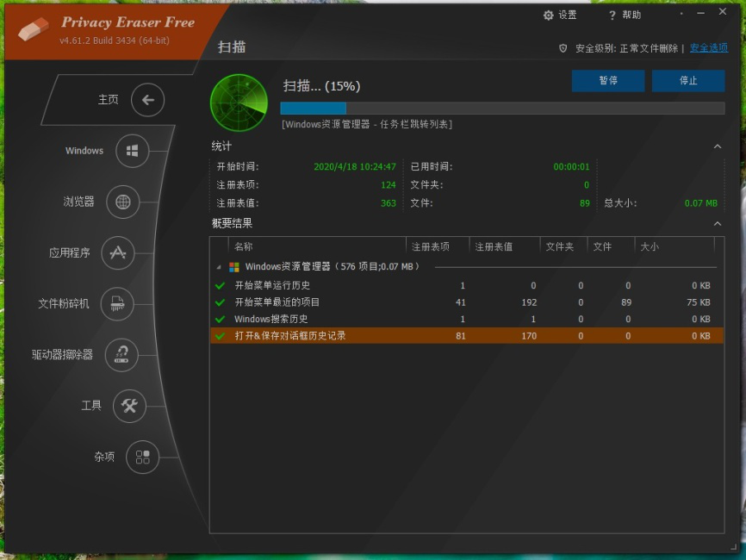Select the Windows menu label
This screenshot has height=560, width=746.
pyautogui.click(x=84, y=151)
